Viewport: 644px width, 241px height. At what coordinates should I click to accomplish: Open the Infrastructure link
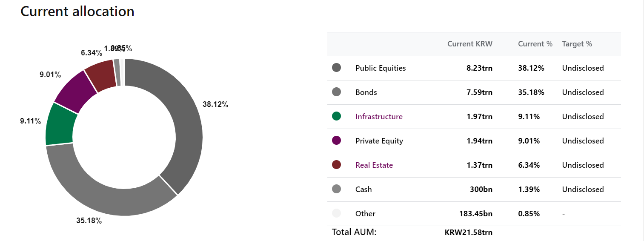379,117
